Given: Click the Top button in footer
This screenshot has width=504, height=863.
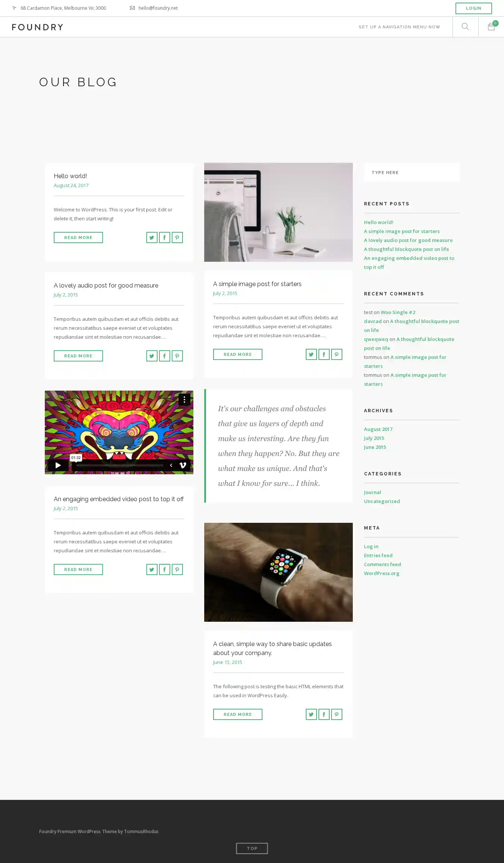Looking at the screenshot, I should (x=252, y=848).
